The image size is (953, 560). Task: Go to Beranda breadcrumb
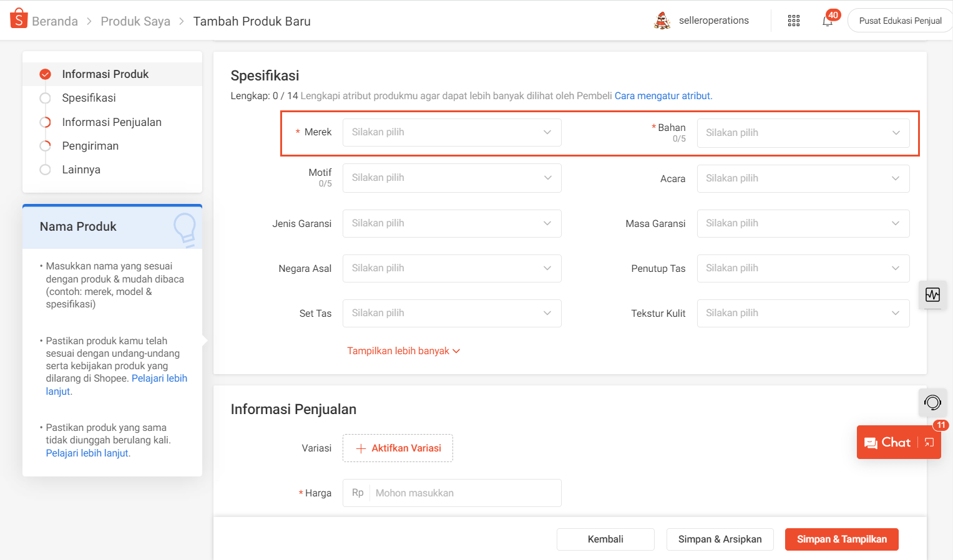pyautogui.click(x=54, y=21)
